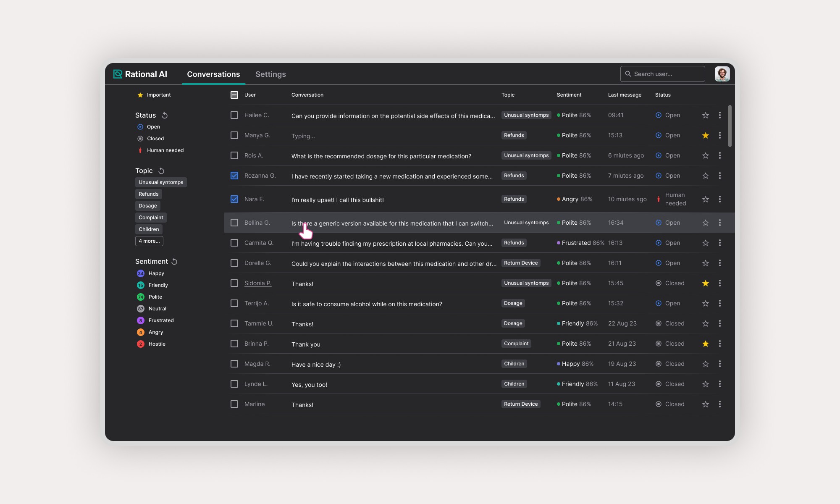
Task: Filter by Unusual syntomps topic in sidebar
Action: [161, 182]
